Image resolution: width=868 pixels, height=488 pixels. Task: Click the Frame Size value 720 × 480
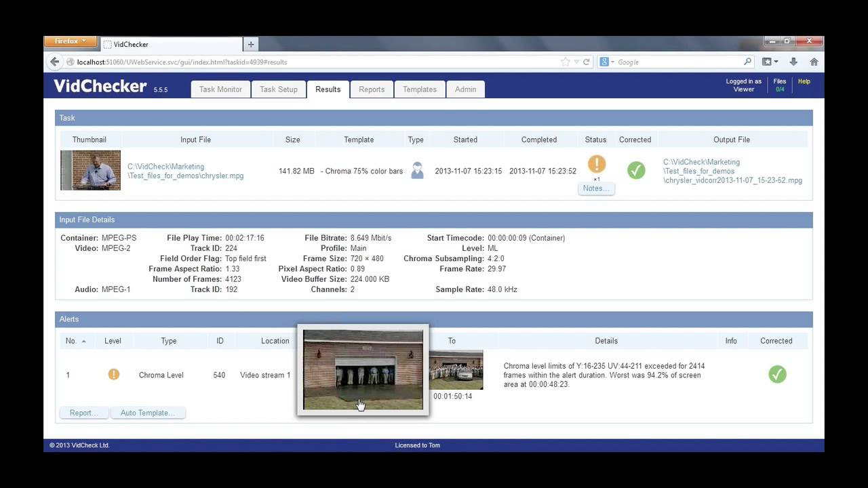point(367,259)
